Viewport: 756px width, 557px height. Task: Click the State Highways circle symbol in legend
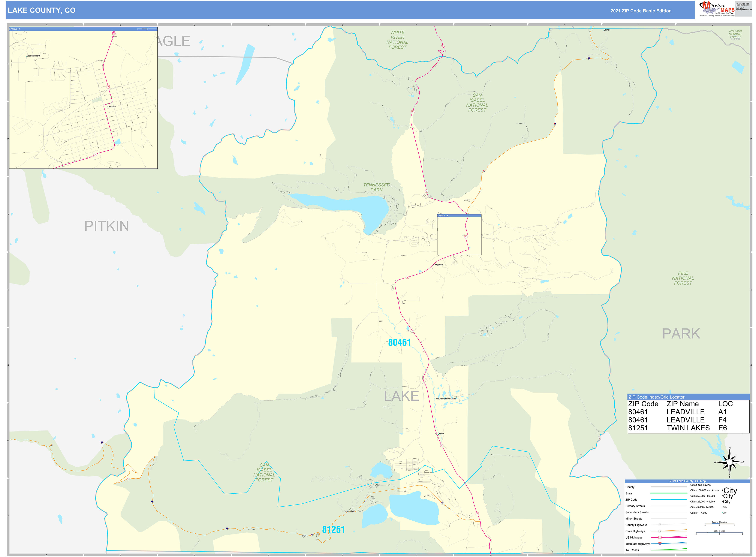coord(660,531)
